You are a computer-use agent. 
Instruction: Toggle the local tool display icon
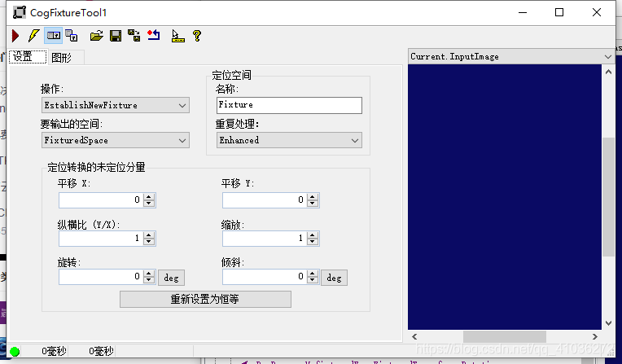[53, 36]
